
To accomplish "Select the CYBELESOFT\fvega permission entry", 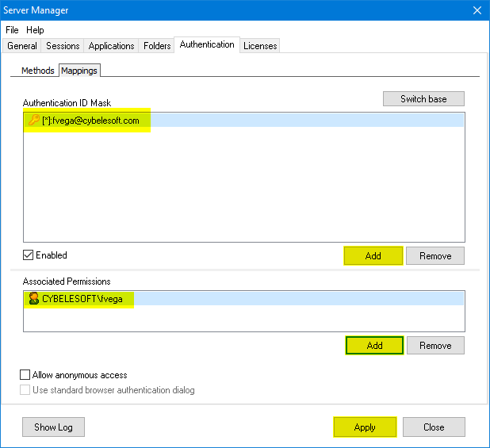I will point(243,299).
